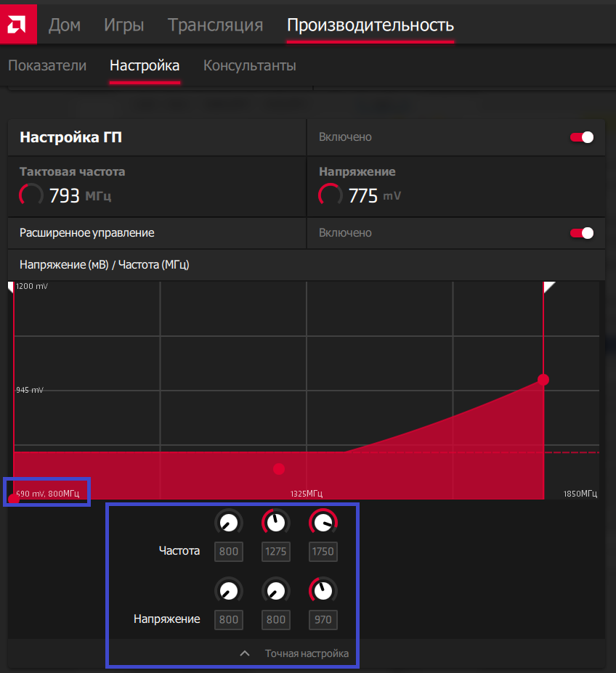The width and height of the screenshot is (616, 673).
Task: Click the first Частота knob above 800
Action: coord(229,523)
